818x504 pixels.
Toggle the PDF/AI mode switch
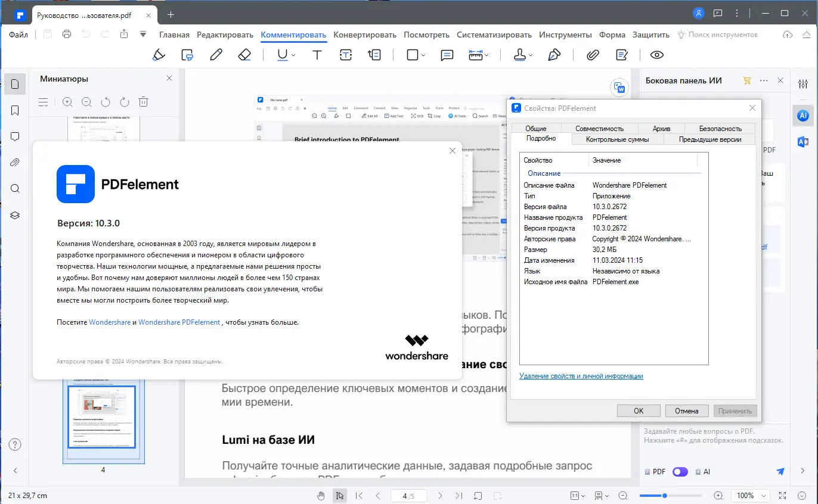pyautogui.click(x=680, y=472)
